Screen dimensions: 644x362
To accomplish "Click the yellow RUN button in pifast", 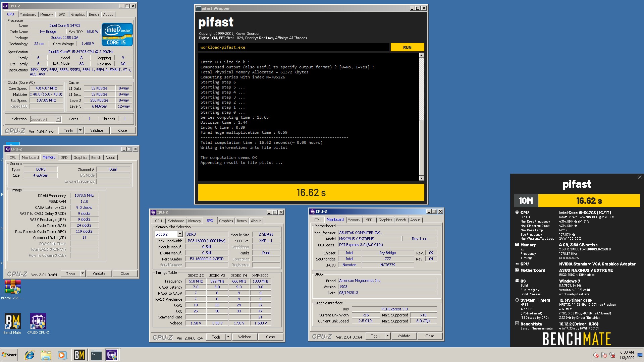I will tap(407, 47).
